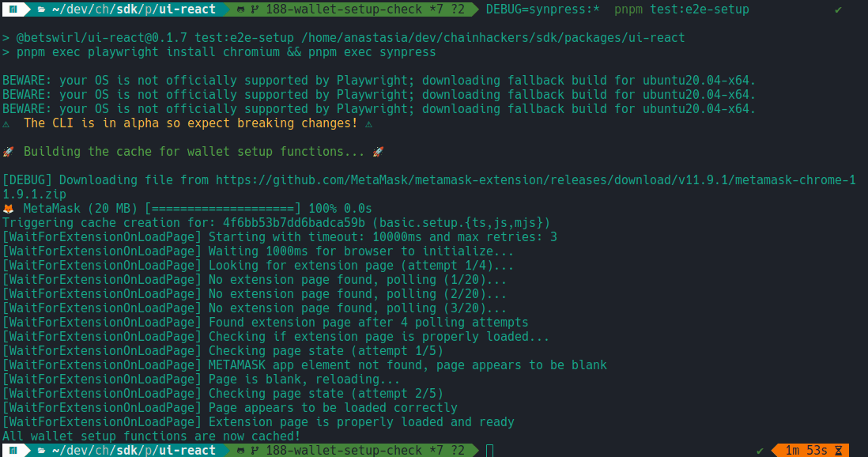Screen dimensions: 868x457
Task: Click the MetaMask download progress bar
Action: point(223,209)
